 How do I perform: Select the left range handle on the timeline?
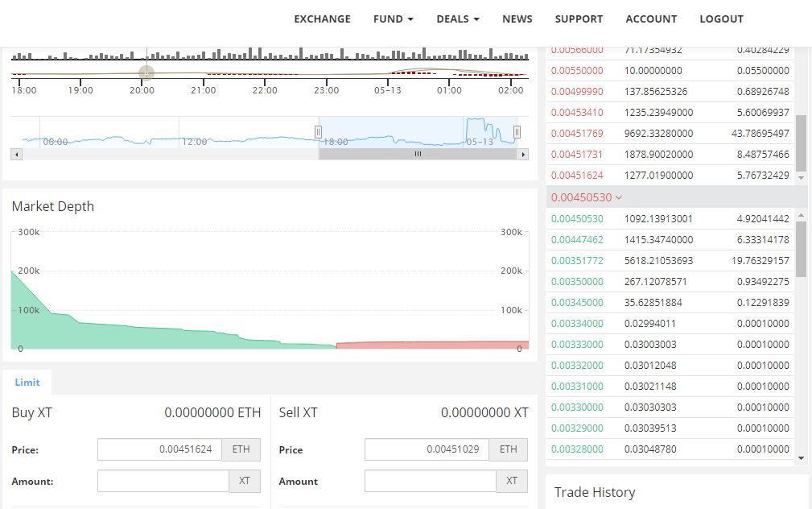pyautogui.click(x=317, y=133)
